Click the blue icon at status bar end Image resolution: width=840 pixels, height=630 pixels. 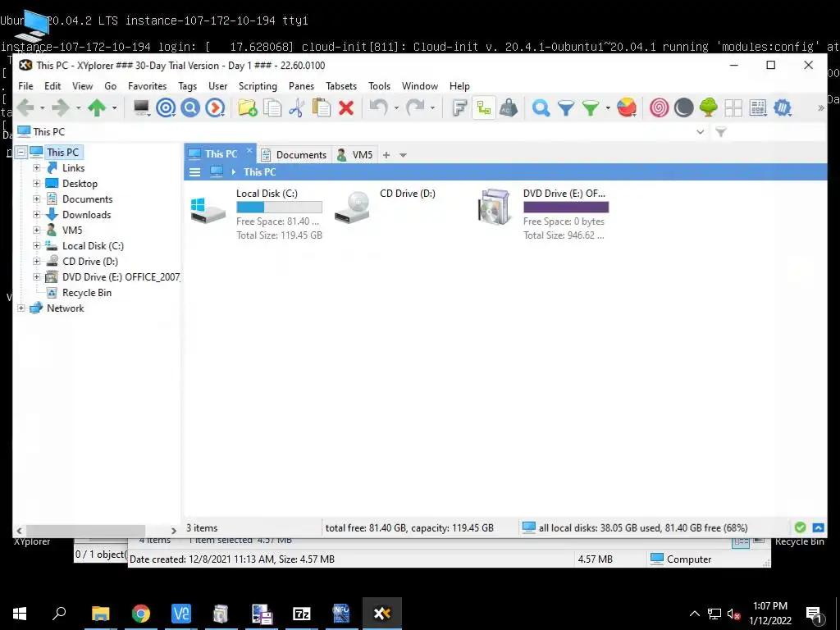[x=818, y=527]
